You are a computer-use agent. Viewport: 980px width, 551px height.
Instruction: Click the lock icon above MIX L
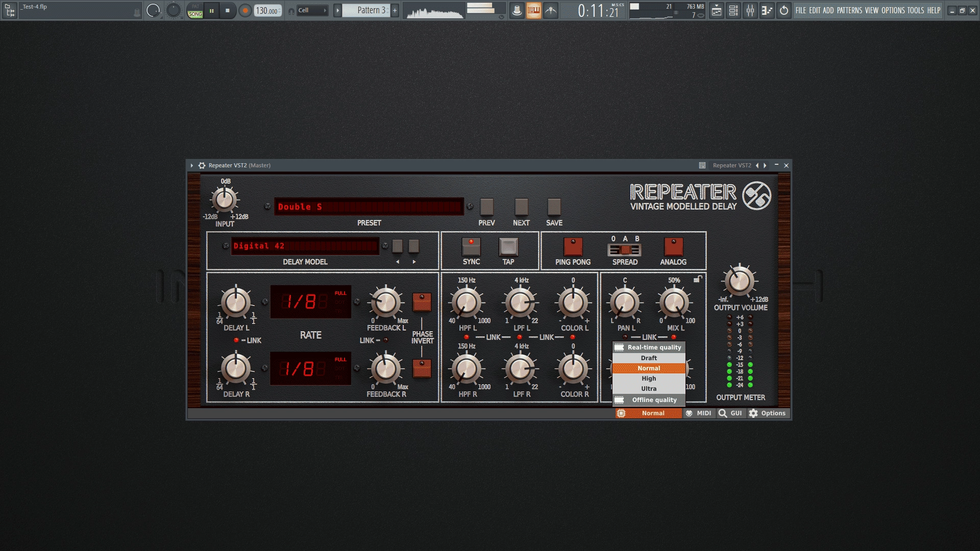pos(698,279)
